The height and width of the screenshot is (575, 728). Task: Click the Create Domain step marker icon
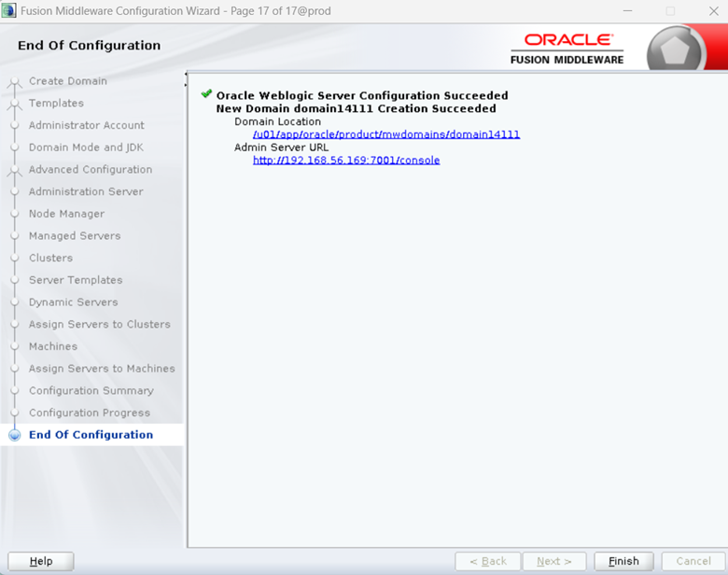click(15, 83)
